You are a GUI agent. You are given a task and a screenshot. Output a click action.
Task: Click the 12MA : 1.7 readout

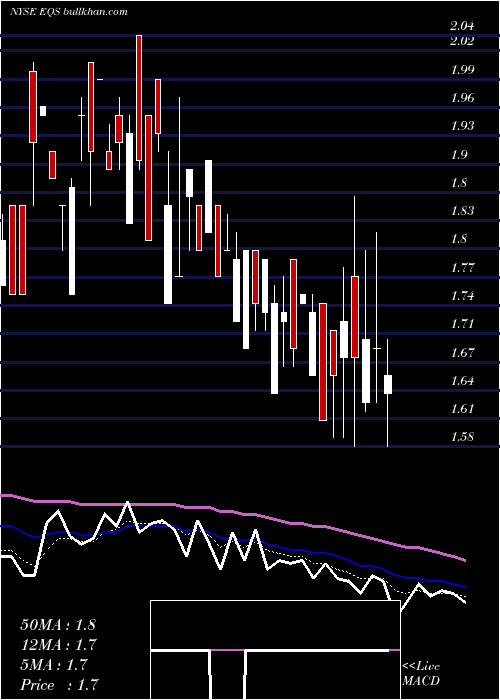coord(58,645)
